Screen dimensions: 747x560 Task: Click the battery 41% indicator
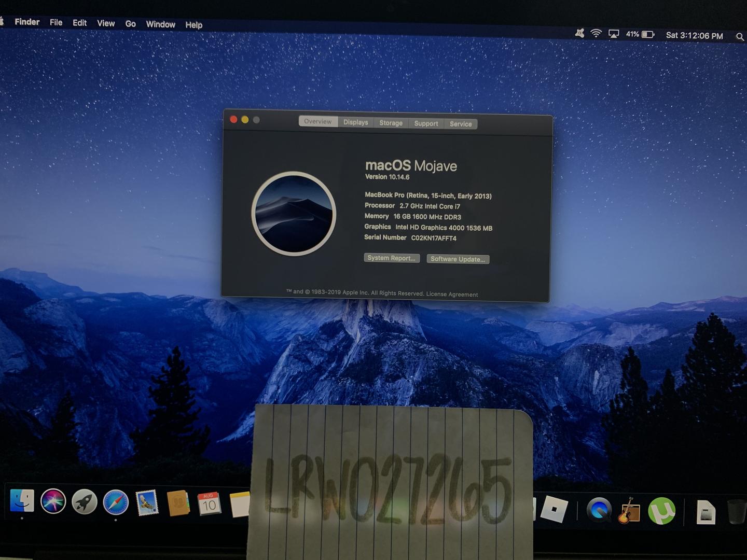point(640,34)
